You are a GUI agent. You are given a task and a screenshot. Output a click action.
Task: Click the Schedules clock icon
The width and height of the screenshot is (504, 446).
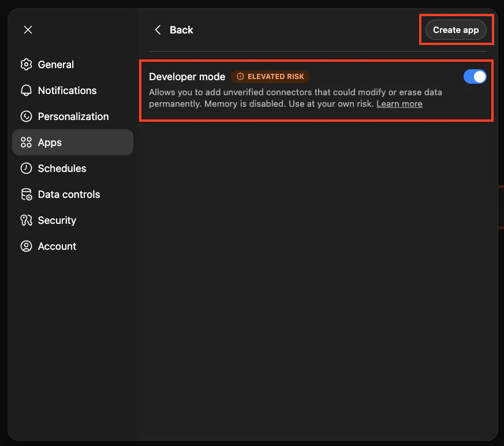(x=27, y=168)
